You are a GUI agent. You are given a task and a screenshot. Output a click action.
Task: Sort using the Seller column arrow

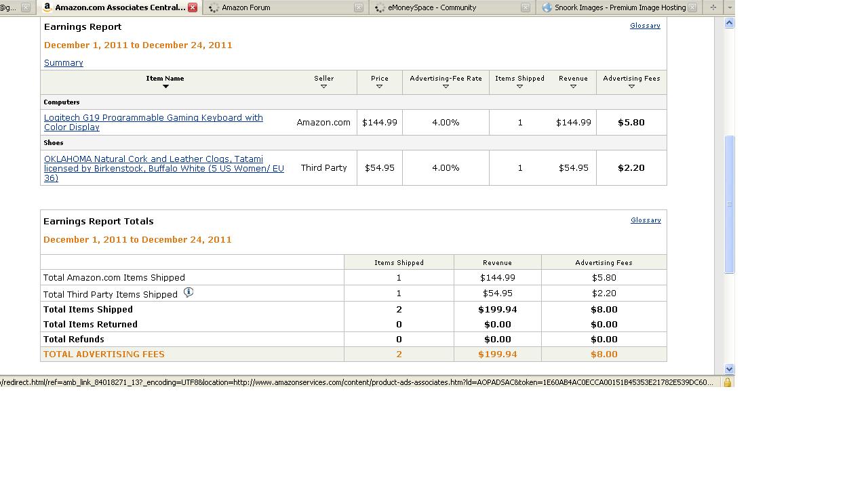(323, 86)
